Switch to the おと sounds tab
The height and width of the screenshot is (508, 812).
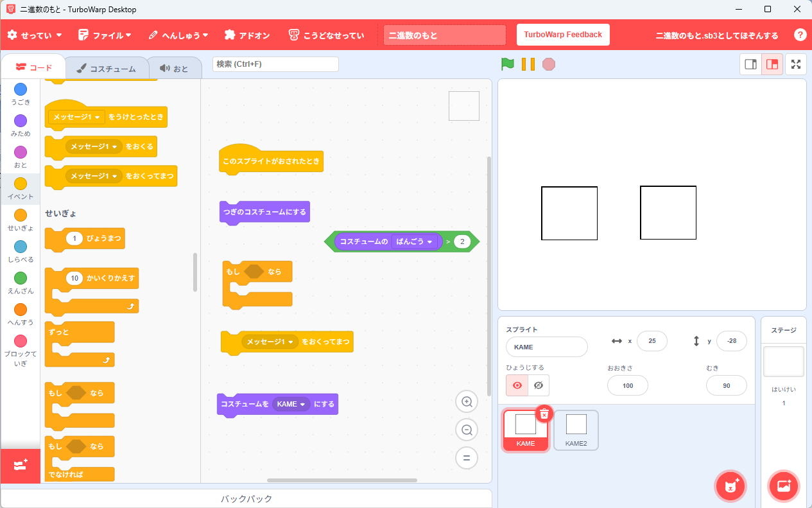click(174, 68)
